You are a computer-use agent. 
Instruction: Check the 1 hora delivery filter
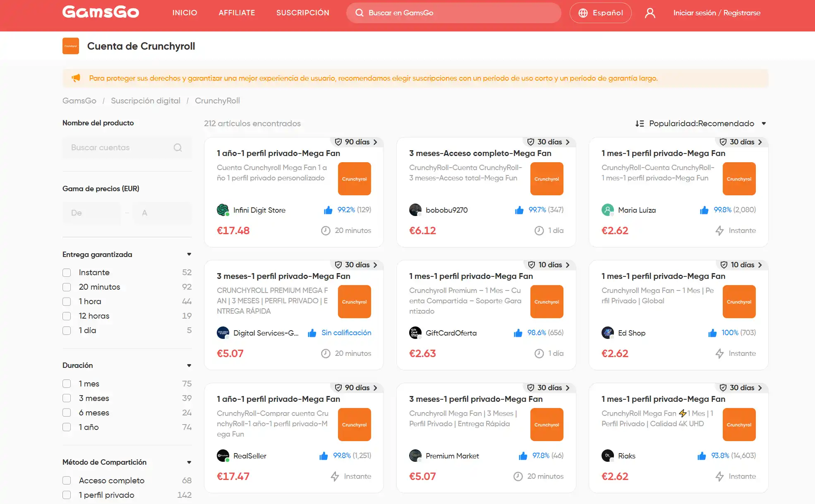[x=67, y=302]
